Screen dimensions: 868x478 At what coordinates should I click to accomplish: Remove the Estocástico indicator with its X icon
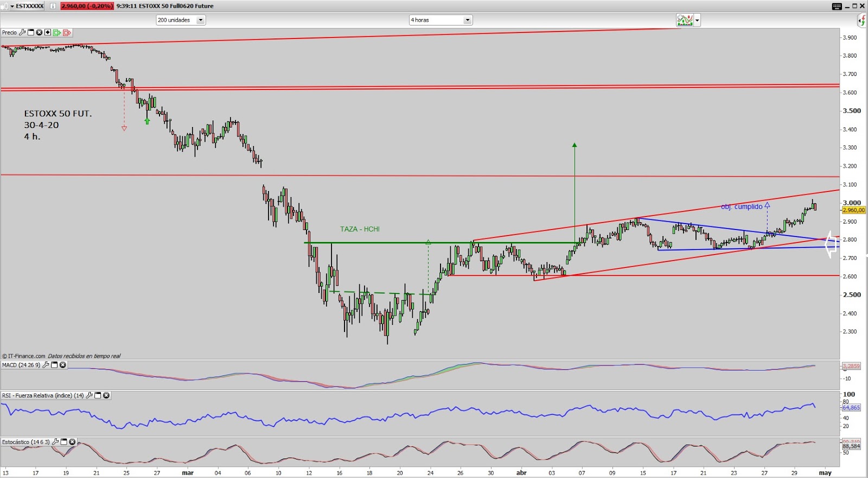coord(72,442)
